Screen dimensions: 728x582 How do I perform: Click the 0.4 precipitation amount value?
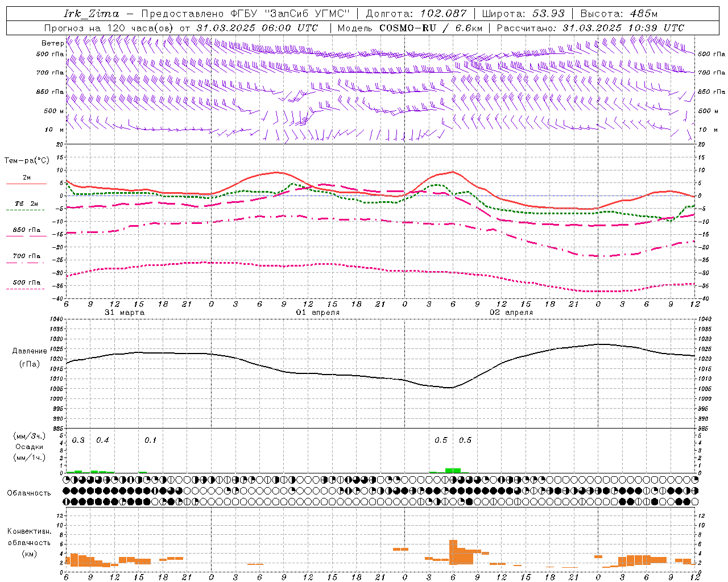(x=102, y=440)
